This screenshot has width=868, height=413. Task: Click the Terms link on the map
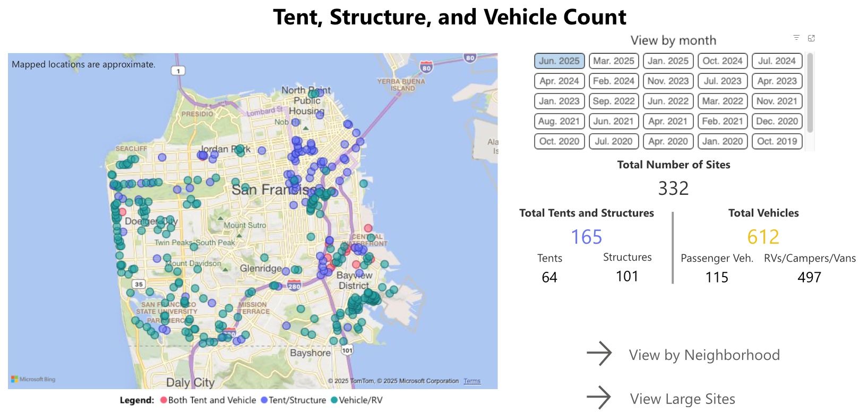pyautogui.click(x=472, y=381)
